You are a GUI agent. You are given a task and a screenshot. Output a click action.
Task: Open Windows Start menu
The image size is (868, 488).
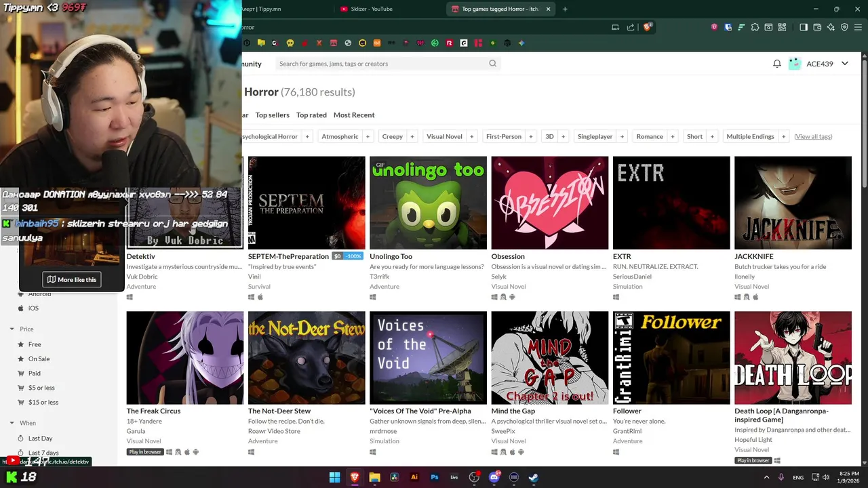click(x=334, y=477)
